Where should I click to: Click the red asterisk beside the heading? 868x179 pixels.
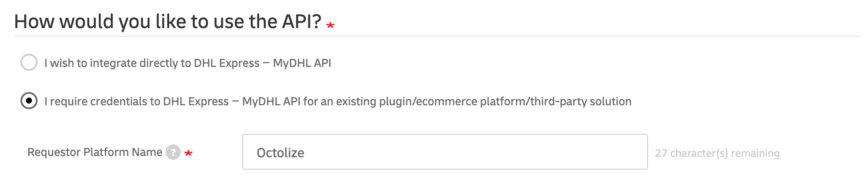pos(330,26)
